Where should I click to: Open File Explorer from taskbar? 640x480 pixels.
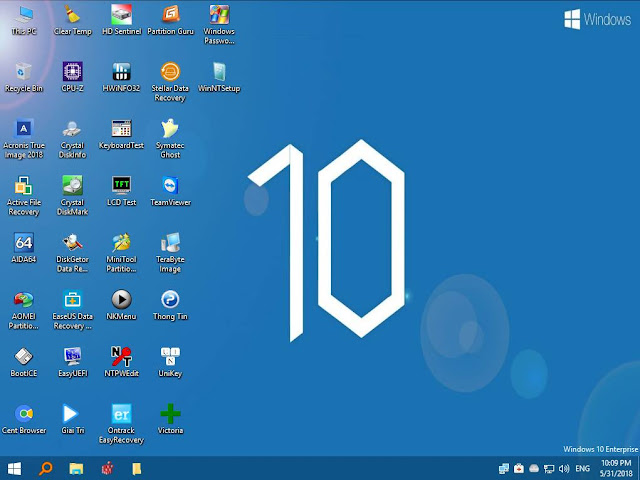click(x=76, y=469)
